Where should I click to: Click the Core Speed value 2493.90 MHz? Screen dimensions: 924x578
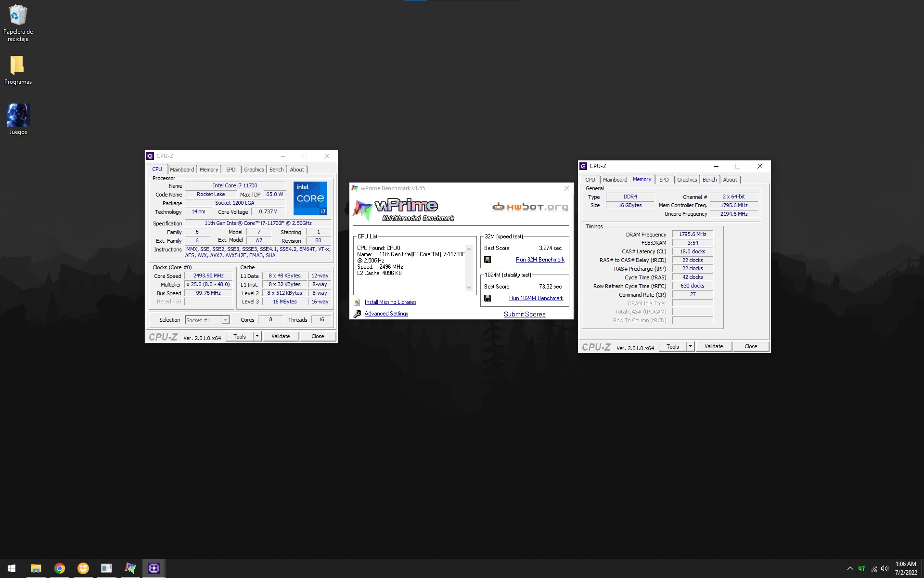208,276
